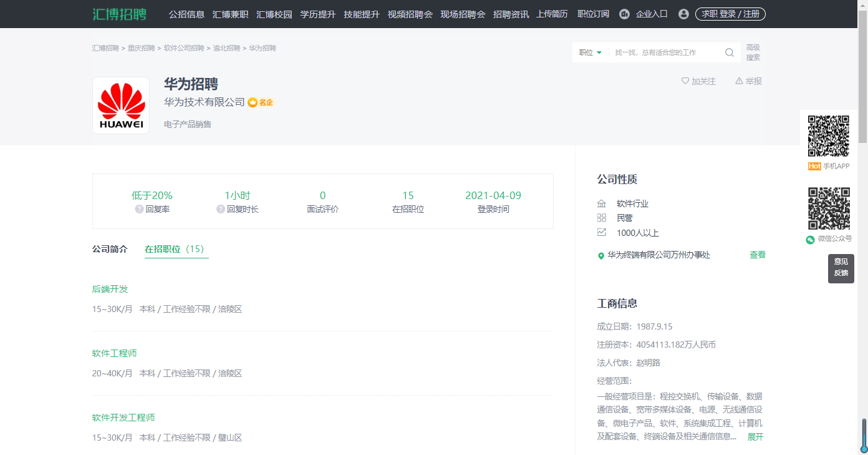The width and height of the screenshot is (868, 455).
Task: Click the location pin icon
Action: point(601,255)
